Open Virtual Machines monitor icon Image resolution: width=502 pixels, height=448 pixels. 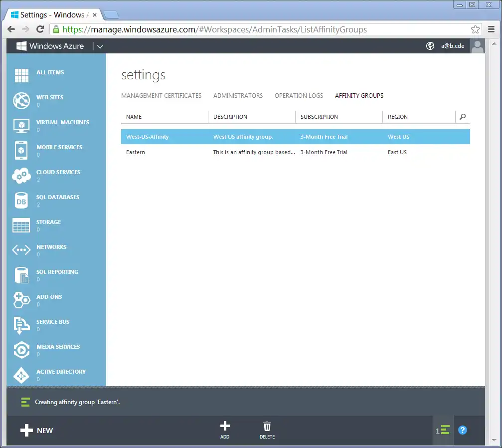pos(21,126)
